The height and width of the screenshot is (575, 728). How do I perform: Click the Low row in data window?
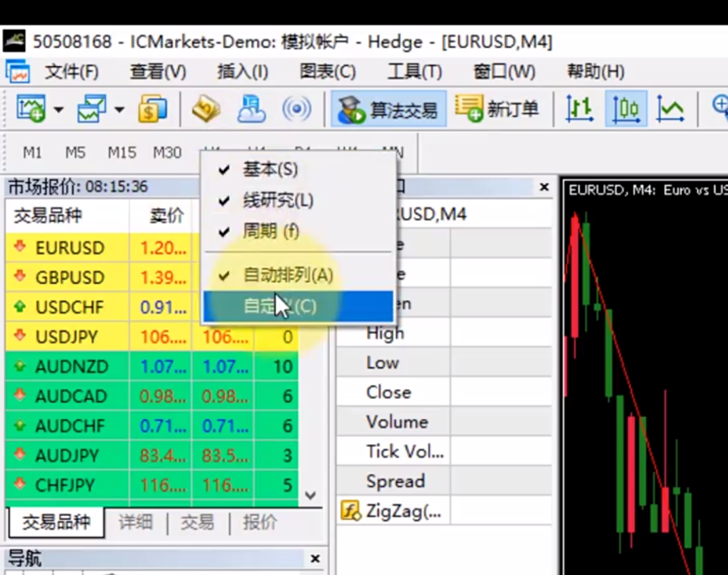[444, 363]
